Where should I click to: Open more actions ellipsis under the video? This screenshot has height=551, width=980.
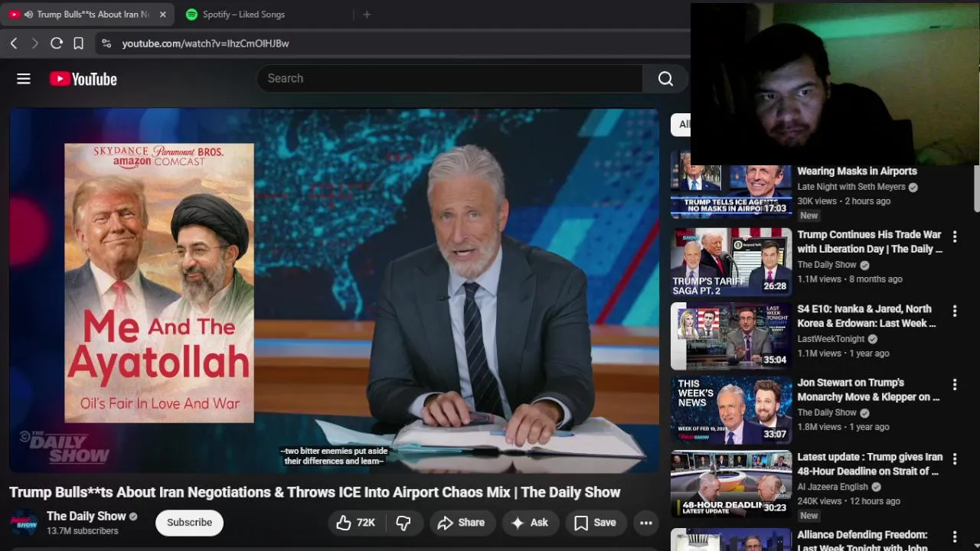coord(646,523)
